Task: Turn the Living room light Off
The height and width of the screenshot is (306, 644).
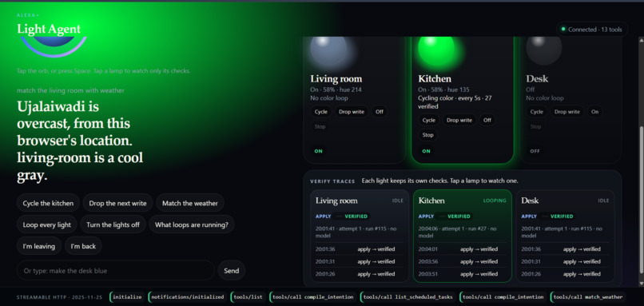Action: 379,112
